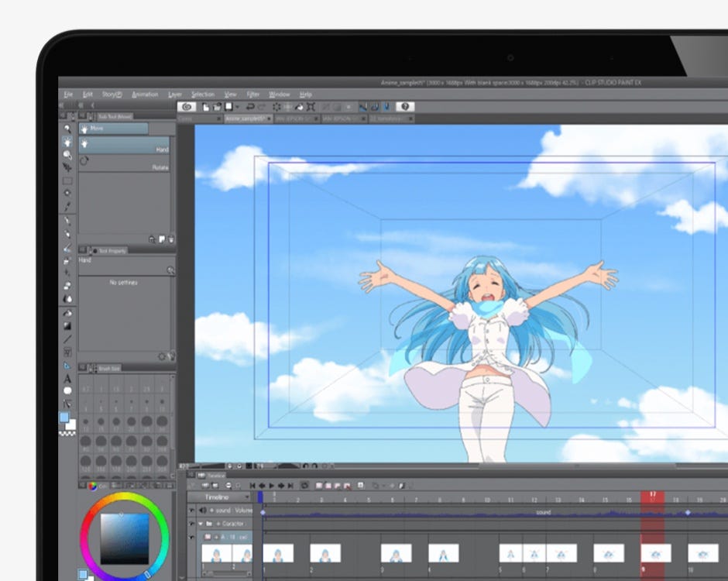Select the Operation object tool

(x=67, y=155)
